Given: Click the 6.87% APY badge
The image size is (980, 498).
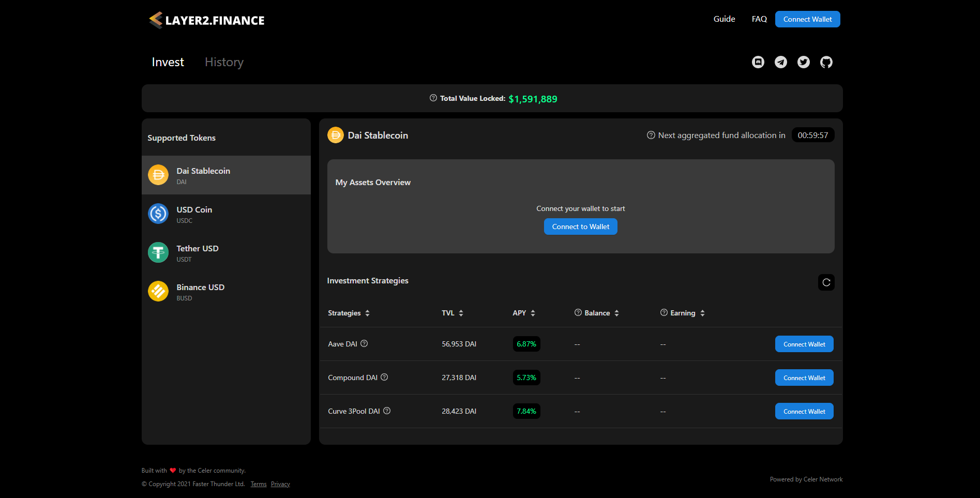Looking at the screenshot, I should click(526, 344).
